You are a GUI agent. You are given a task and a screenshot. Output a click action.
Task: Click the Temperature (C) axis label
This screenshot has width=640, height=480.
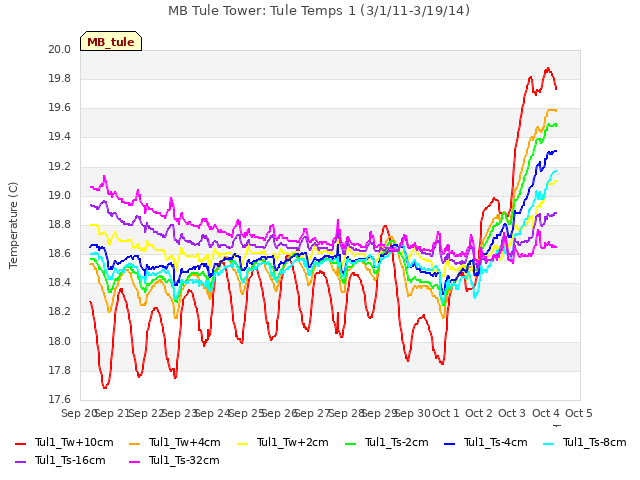[x=13, y=225]
